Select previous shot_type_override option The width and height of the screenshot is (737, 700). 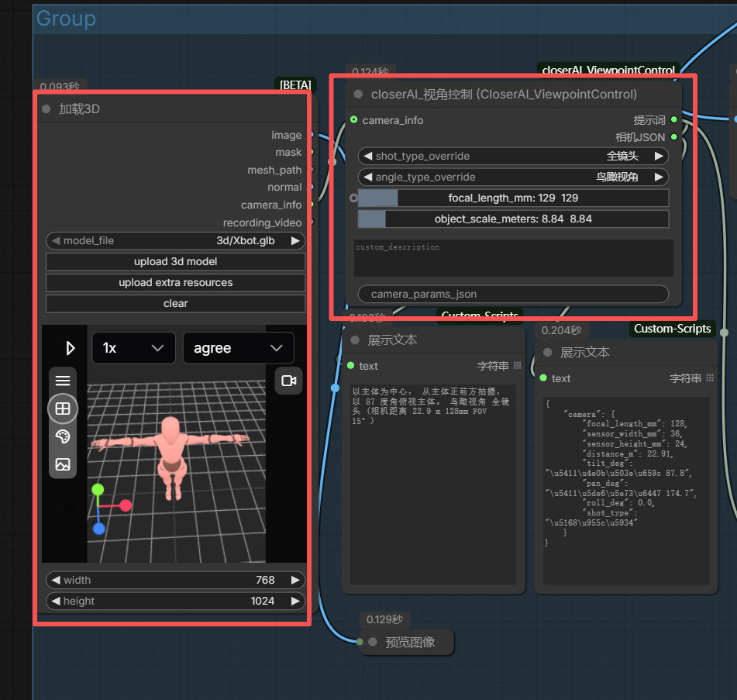[368, 156]
